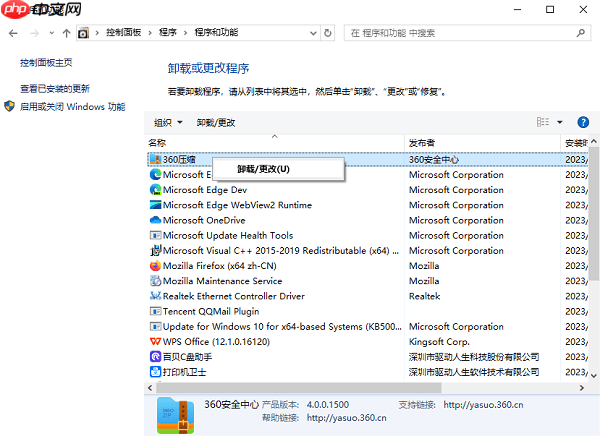Open 启用或关闭 Windows 功能 link

point(73,106)
